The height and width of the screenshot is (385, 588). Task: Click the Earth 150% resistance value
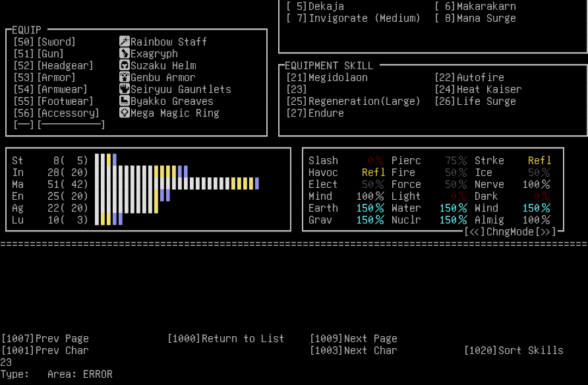click(370, 208)
